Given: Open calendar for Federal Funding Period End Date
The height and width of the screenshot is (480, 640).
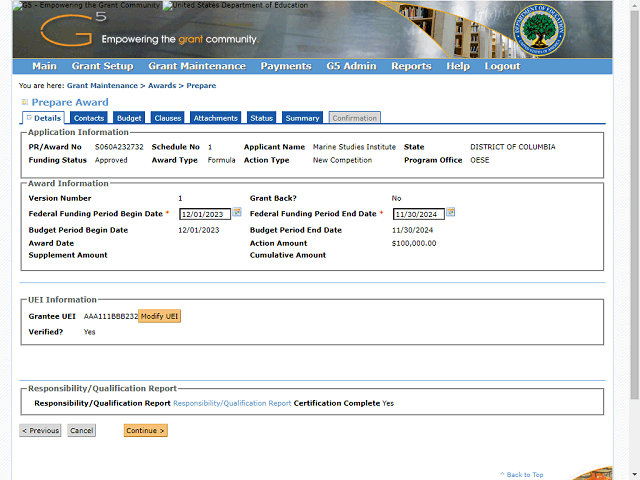Looking at the screenshot, I should click(451, 212).
